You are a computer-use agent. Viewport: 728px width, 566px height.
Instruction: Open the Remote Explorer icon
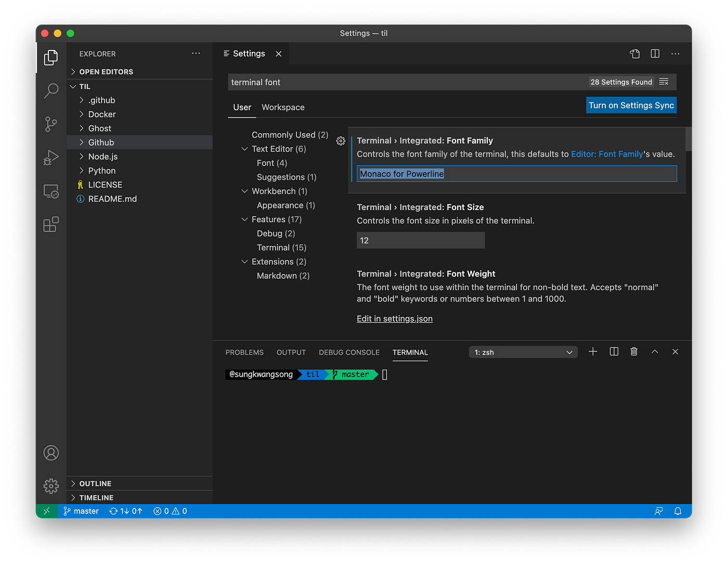click(51, 191)
